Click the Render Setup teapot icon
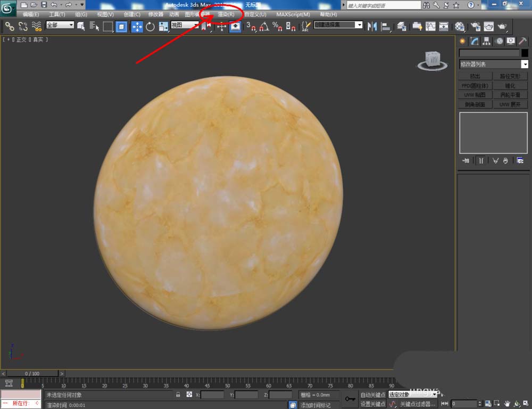Viewport: 532px width, 409px height. (475, 27)
